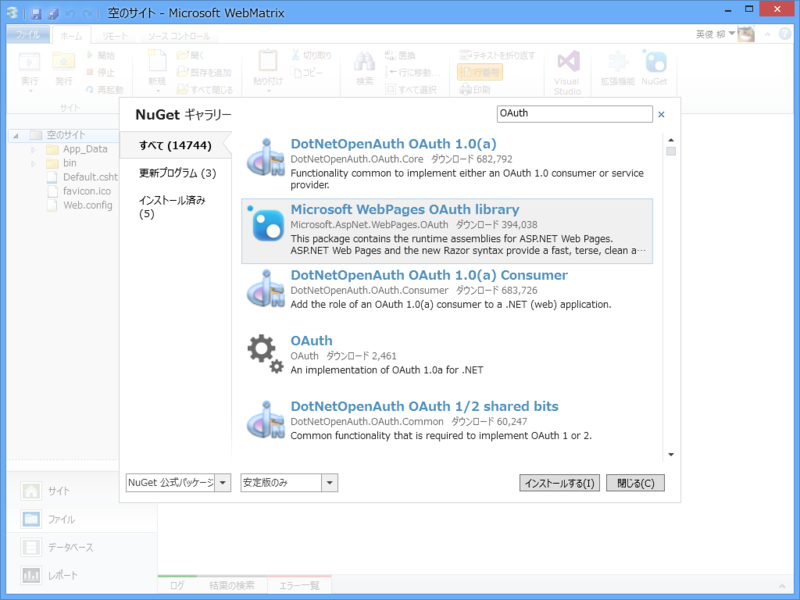This screenshot has width=800, height=600.
Task: Click the 印刷 print command
Action: (475, 90)
